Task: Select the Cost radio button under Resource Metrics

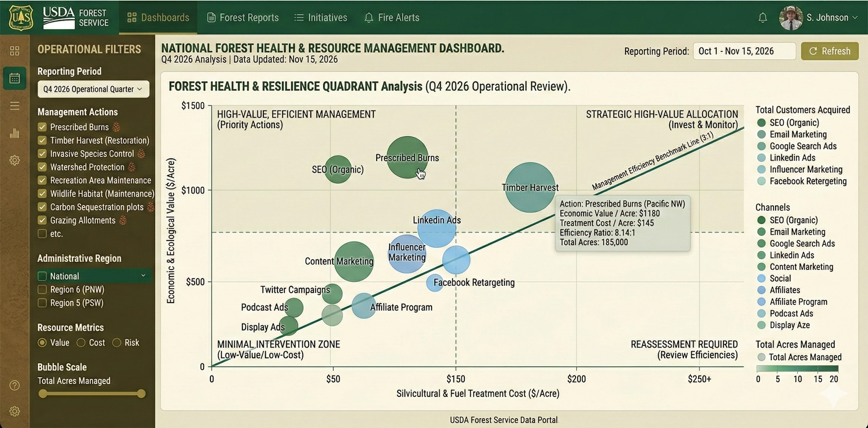Action: [x=80, y=342]
